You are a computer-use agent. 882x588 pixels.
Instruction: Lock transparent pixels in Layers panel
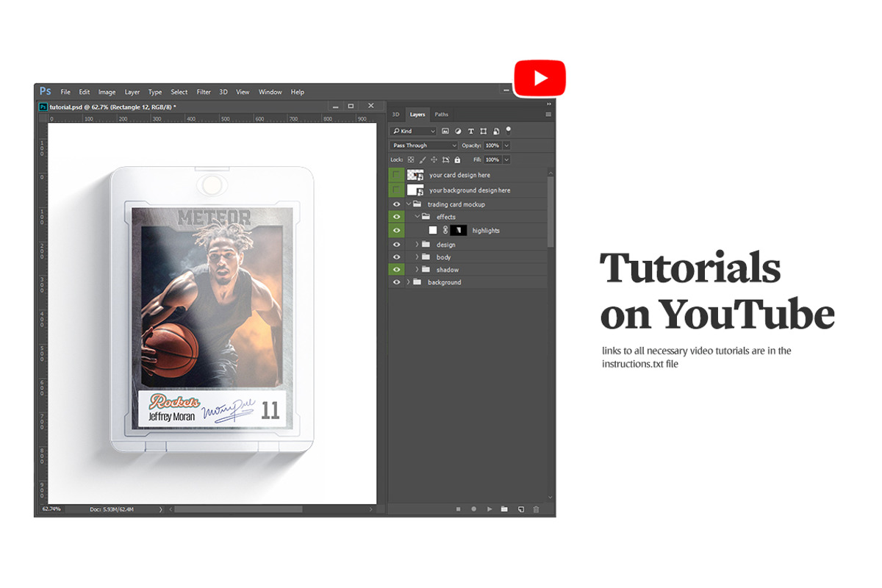411,159
